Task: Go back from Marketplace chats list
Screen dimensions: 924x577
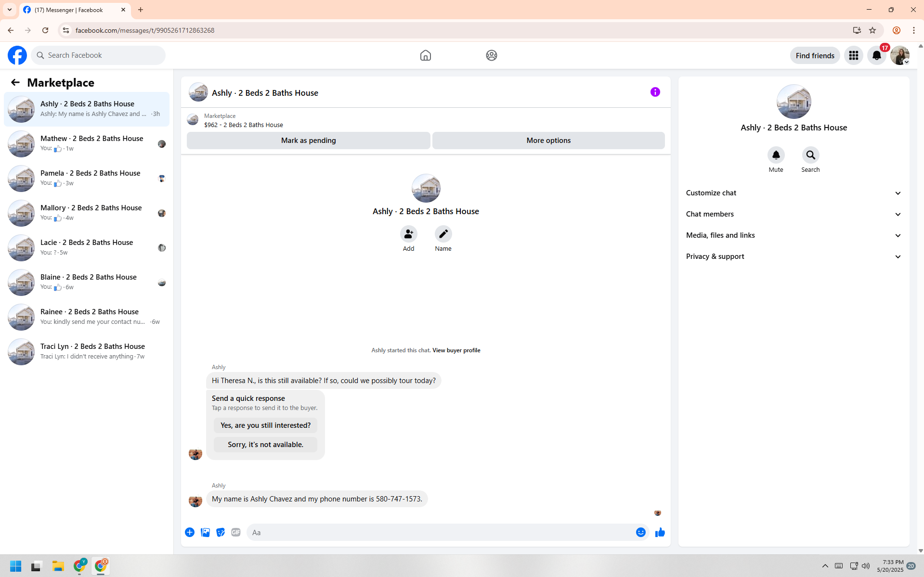Action: [15, 82]
